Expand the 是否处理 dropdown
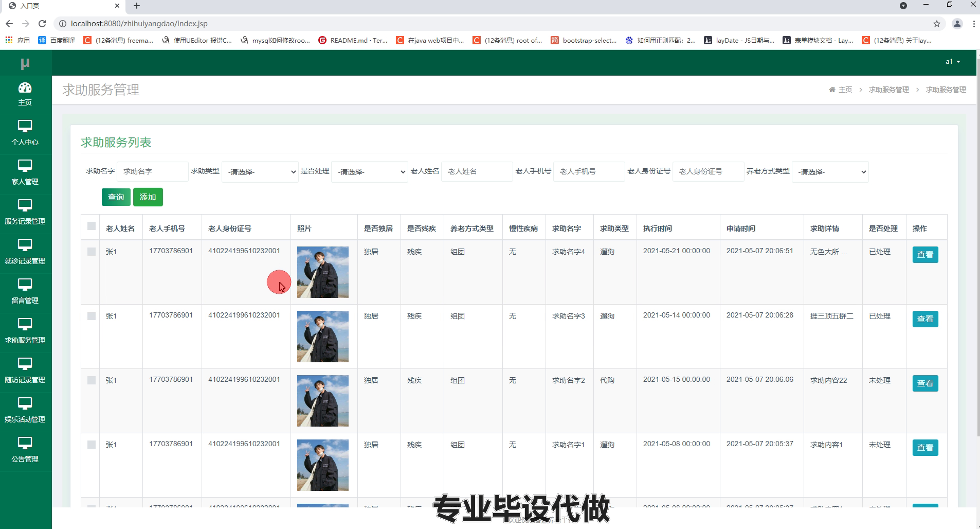This screenshot has height=529, width=980. [370, 172]
